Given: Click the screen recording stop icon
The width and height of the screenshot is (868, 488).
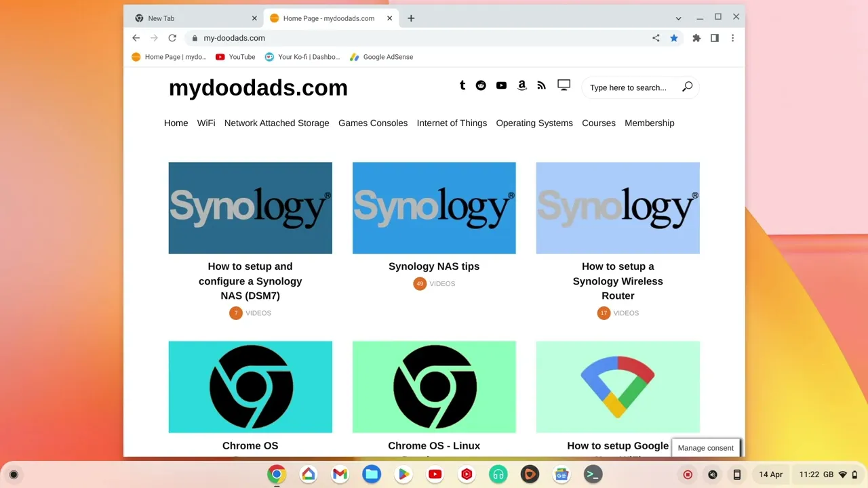Looking at the screenshot, I should [x=688, y=474].
